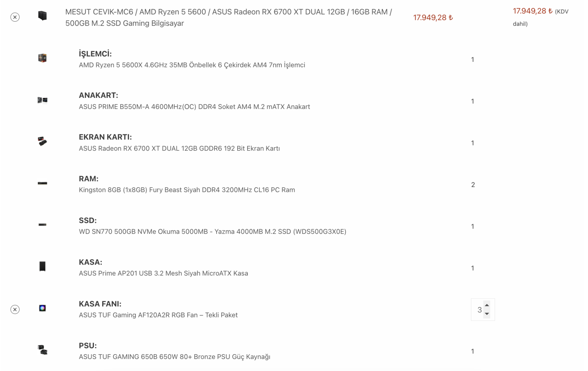Click the AMD Ryzen processor thumbnail

[x=42, y=58]
